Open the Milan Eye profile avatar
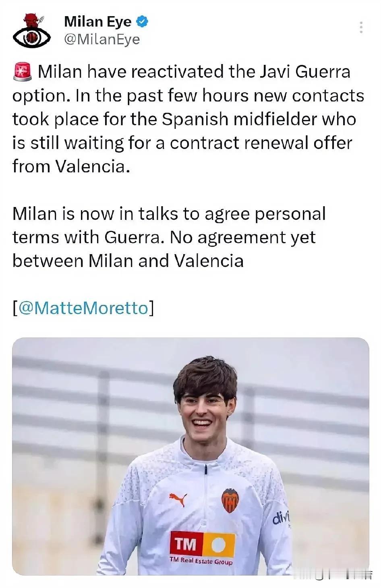This screenshot has height=588, width=381. (x=32, y=31)
